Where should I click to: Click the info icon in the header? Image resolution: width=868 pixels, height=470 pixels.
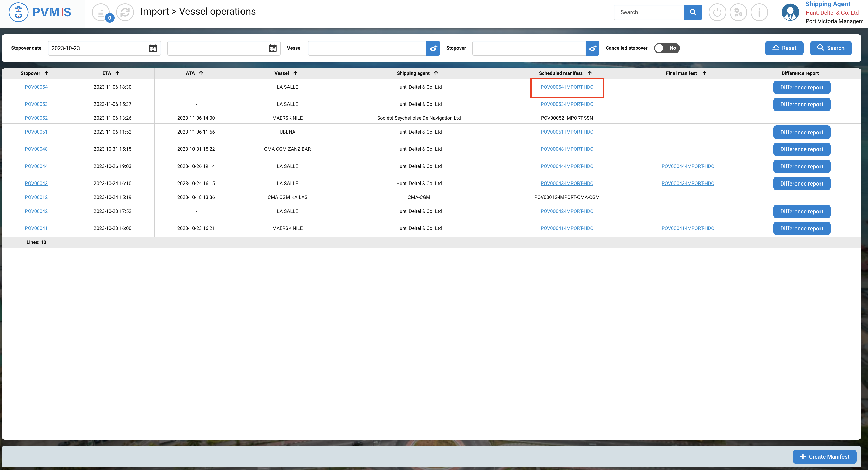pyautogui.click(x=759, y=12)
